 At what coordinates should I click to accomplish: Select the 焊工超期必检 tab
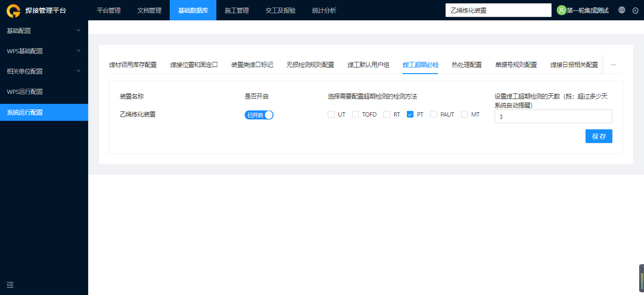click(x=421, y=65)
